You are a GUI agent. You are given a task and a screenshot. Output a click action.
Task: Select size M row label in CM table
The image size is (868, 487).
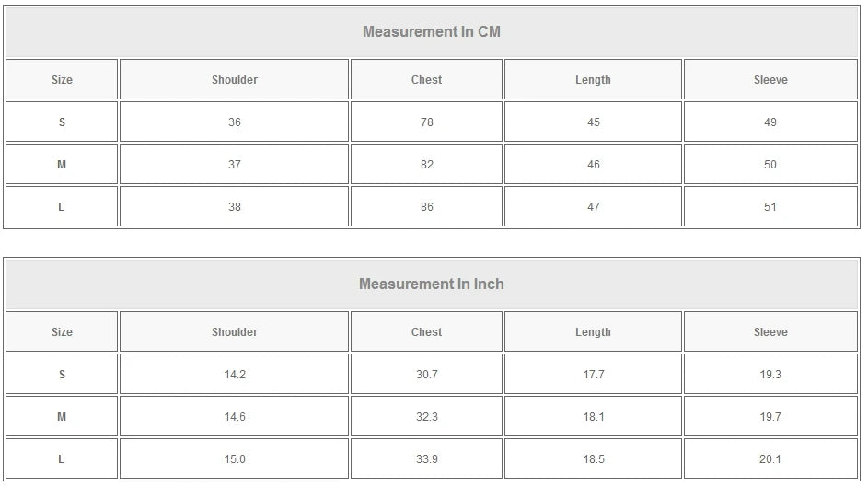[x=62, y=165]
